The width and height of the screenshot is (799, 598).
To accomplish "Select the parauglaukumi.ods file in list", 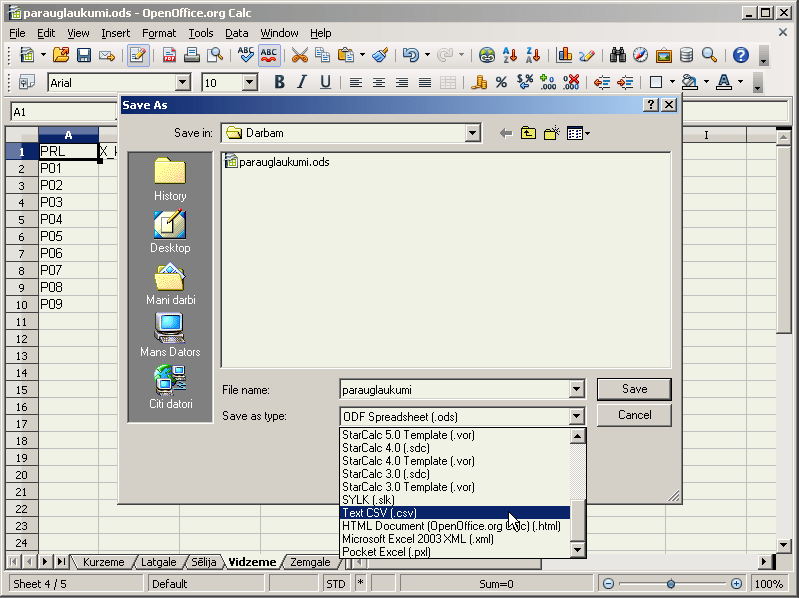I will [x=277, y=162].
